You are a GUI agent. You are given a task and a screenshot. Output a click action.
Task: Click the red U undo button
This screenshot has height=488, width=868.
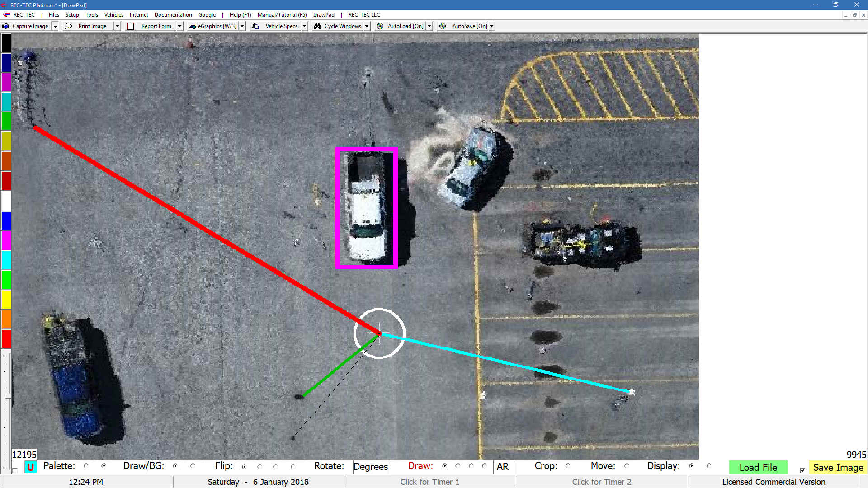30,467
